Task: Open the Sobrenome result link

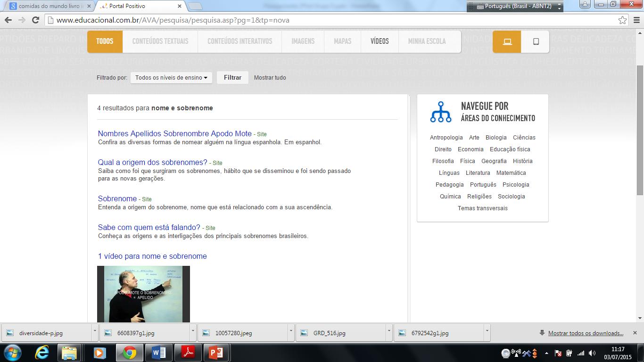Action: (117, 198)
